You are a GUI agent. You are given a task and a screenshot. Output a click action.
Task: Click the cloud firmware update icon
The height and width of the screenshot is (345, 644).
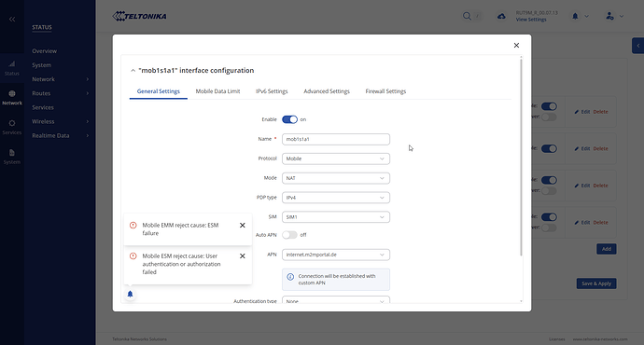pyautogui.click(x=501, y=16)
